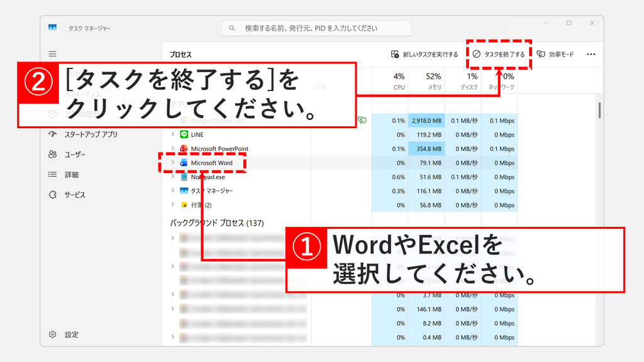Click 新しいタスクを実行する button
Viewport: 644px width, 362px height.
425,54
